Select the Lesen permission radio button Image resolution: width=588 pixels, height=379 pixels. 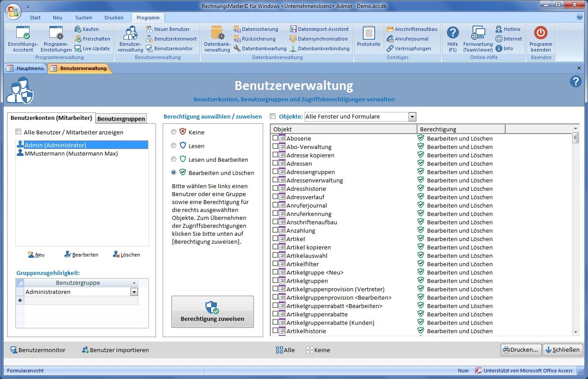click(x=174, y=145)
